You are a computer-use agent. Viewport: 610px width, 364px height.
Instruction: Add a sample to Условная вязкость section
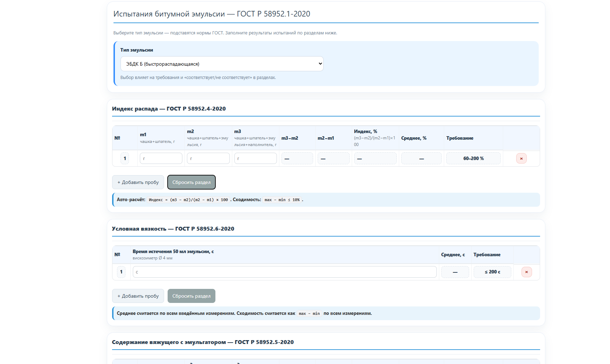pyautogui.click(x=138, y=296)
